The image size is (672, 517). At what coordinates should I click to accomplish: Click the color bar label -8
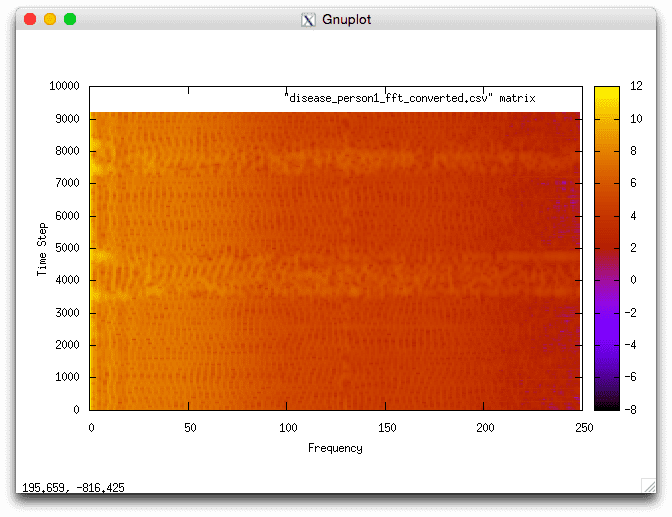coord(630,409)
